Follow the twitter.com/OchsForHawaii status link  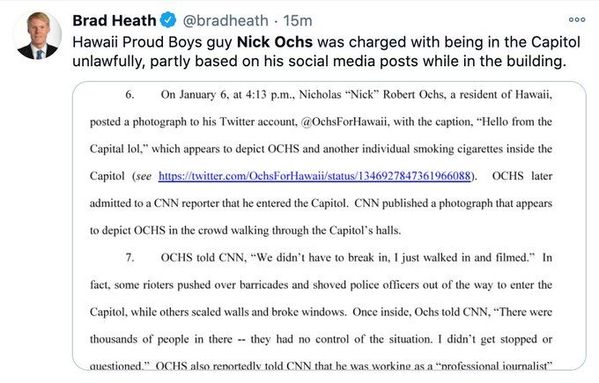[314, 176]
